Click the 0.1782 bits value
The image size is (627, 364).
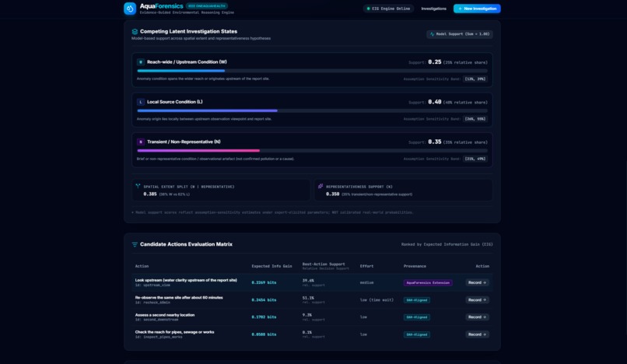264,317
